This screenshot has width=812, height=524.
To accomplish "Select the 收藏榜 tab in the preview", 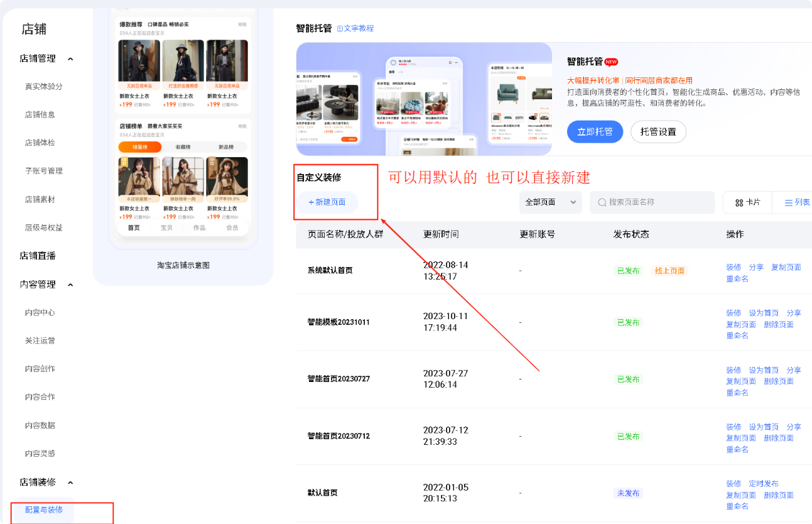I will pos(183,147).
